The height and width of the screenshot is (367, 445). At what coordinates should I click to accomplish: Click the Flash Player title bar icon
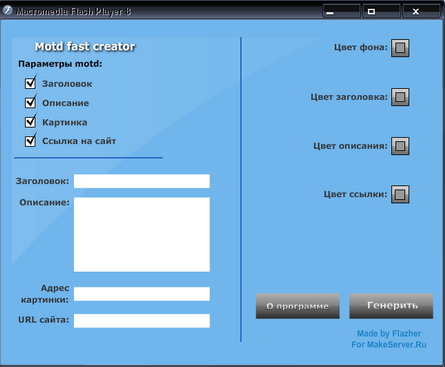(x=8, y=11)
